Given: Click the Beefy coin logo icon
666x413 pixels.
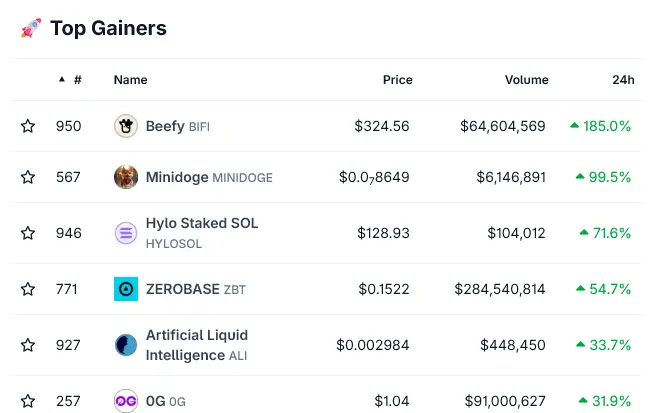Looking at the screenshot, I should coord(125,126).
